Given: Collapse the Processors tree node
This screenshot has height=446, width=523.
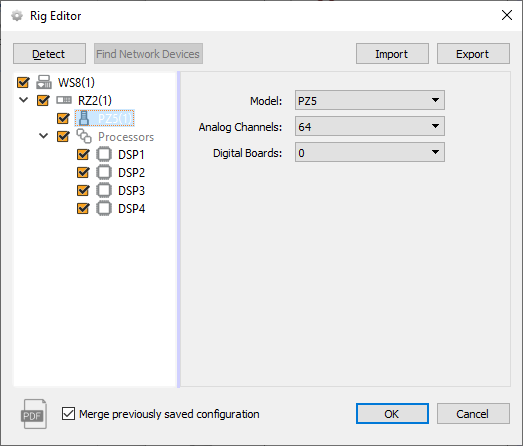Looking at the screenshot, I should coord(44,136).
